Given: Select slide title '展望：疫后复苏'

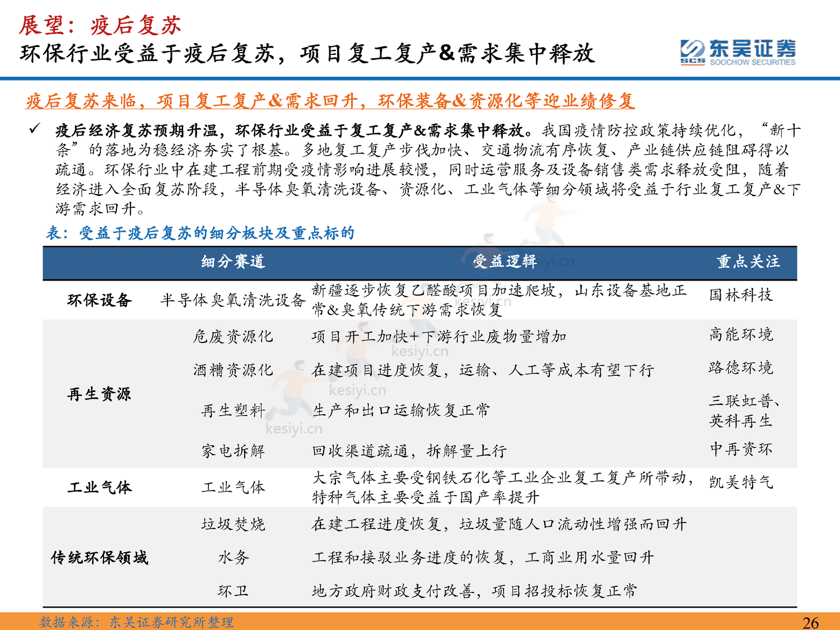Looking at the screenshot, I should pyautogui.click(x=100, y=25).
